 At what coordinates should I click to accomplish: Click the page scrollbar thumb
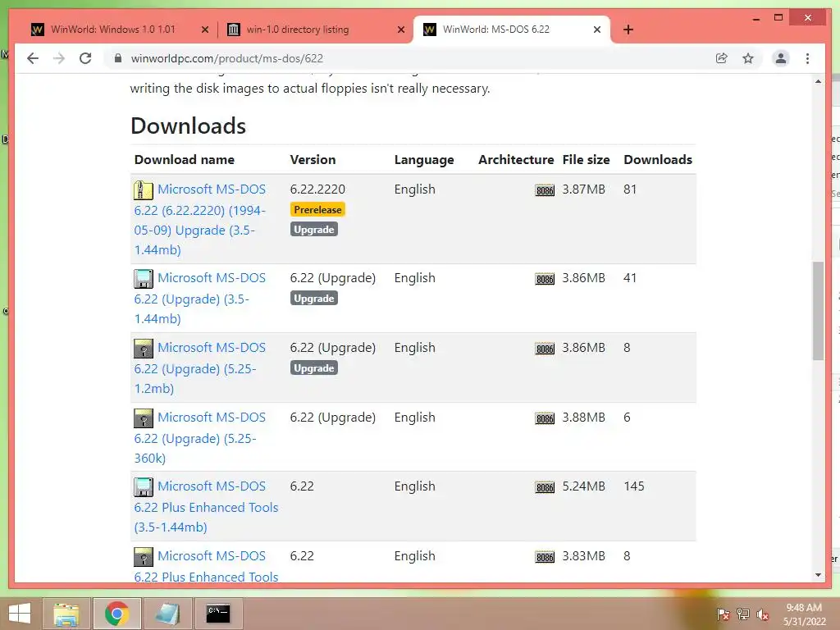point(818,311)
